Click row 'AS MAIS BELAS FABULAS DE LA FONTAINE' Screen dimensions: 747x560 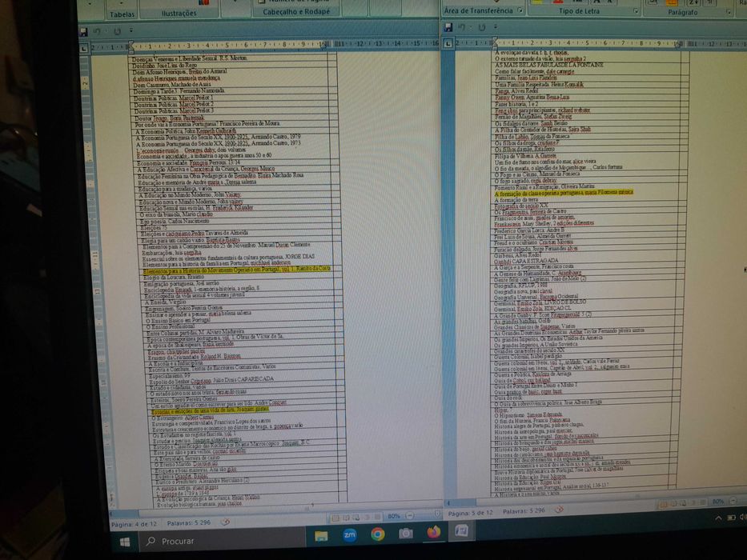(548, 64)
